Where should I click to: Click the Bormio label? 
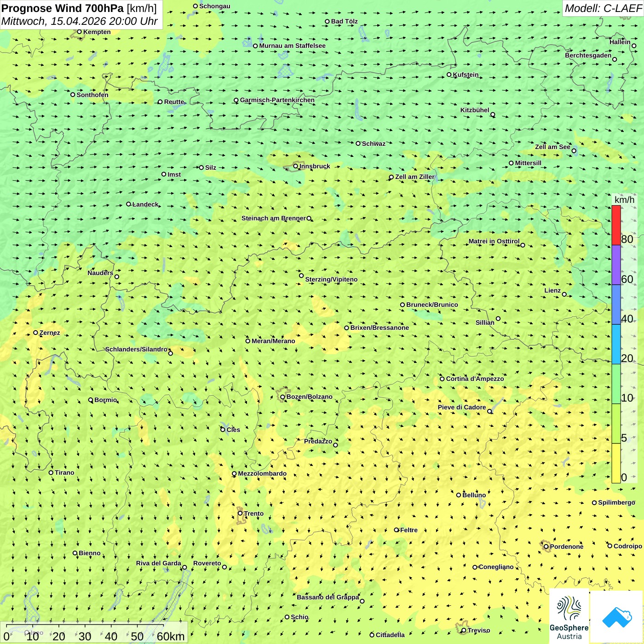(x=105, y=400)
